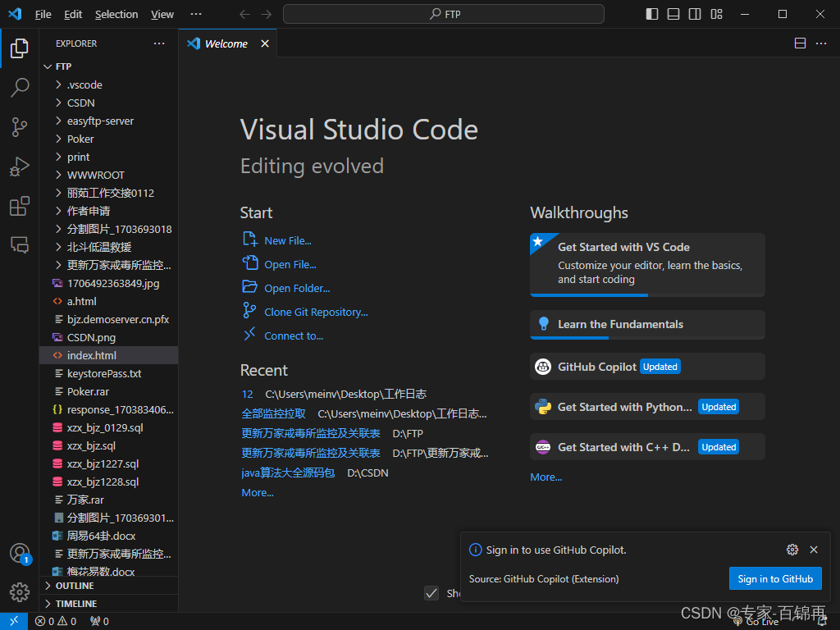840x630 pixels.
Task: Toggle secondary side bar layout icon
Action: [695, 14]
